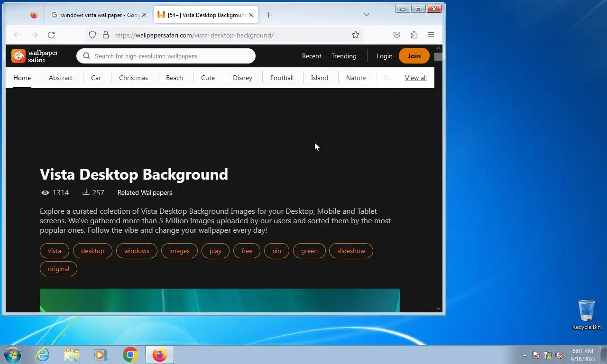The image size is (607, 364).
Task: Click the orange Join button
Action: (414, 56)
